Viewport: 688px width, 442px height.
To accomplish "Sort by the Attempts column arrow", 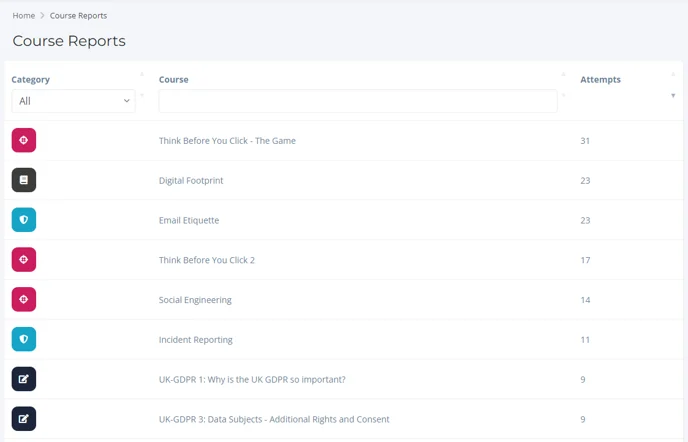I will (673, 95).
